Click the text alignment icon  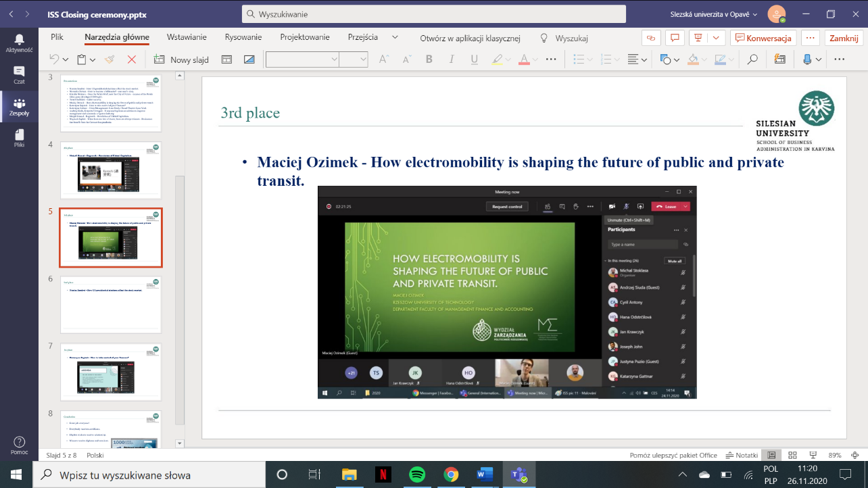click(x=633, y=59)
